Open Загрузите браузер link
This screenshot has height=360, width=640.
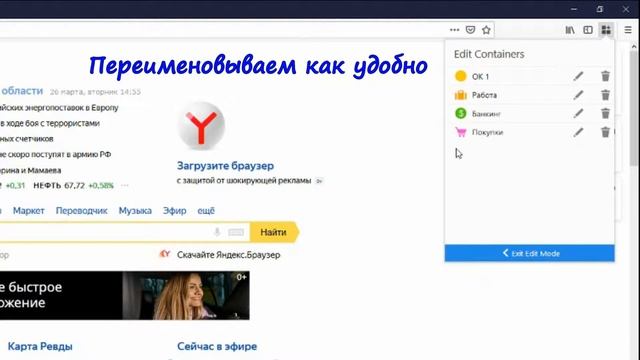point(225,166)
